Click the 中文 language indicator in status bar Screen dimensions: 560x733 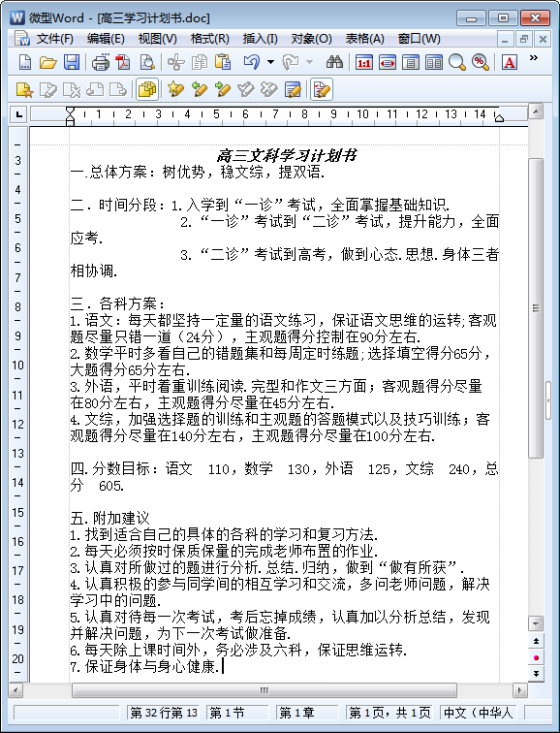coord(479,713)
